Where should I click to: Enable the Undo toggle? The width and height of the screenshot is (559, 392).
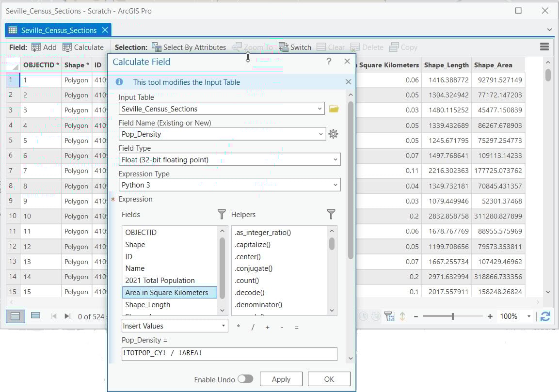tap(245, 379)
